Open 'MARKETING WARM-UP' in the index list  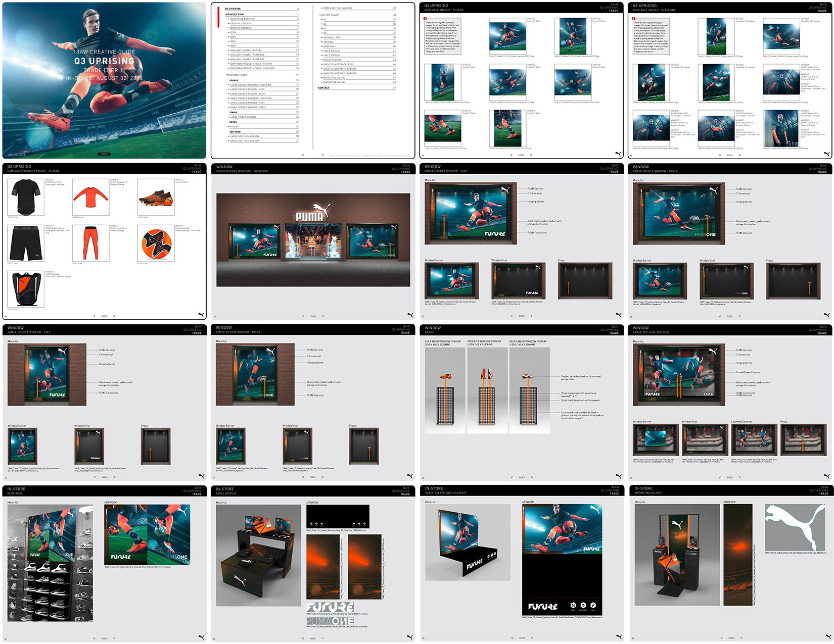coord(263,19)
